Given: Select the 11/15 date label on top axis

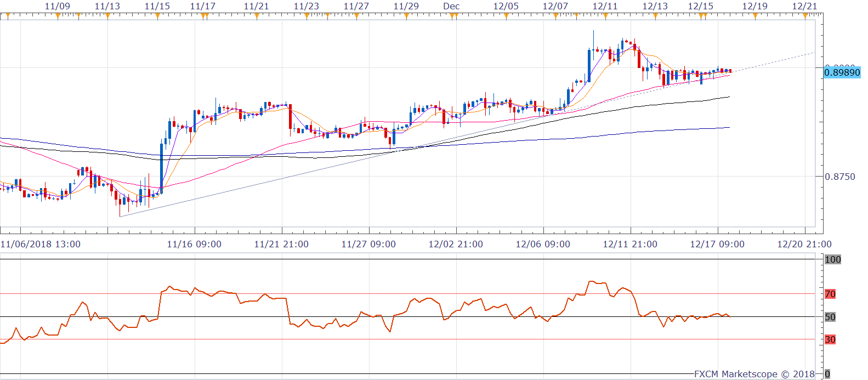Looking at the screenshot, I should (x=157, y=6).
